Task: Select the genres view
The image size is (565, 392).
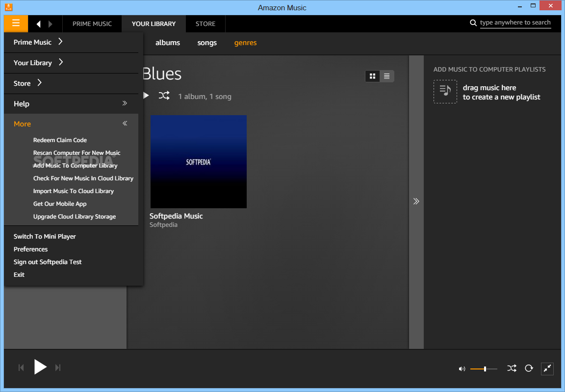Action: pos(245,43)
